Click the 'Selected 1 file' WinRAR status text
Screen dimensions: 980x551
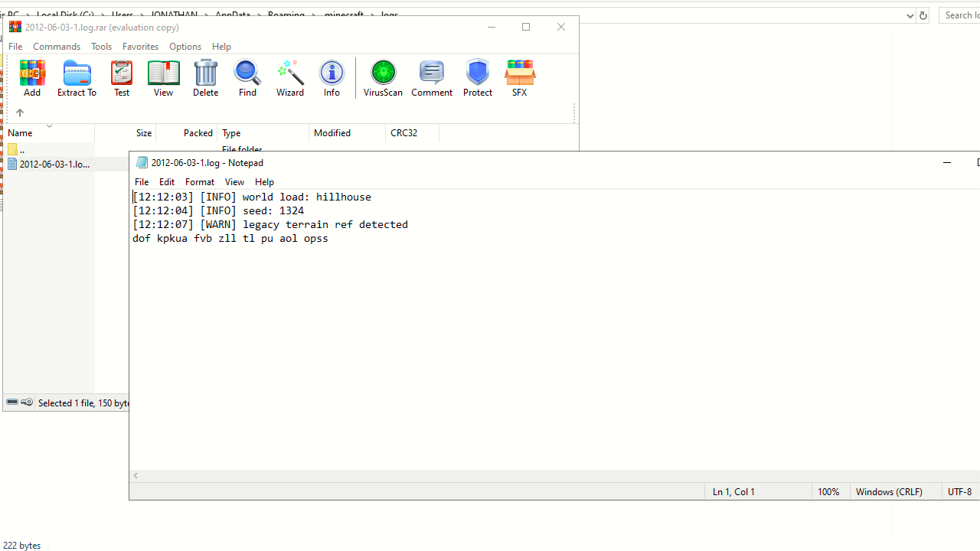83,403
